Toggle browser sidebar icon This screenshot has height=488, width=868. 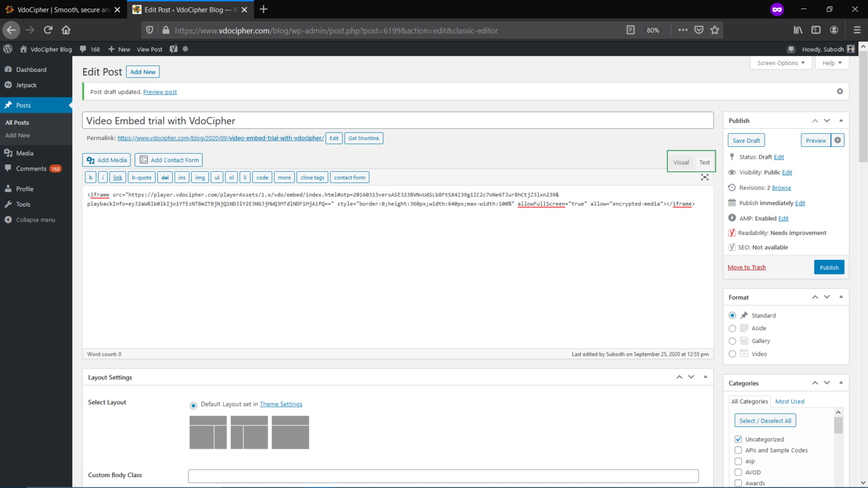816,30
